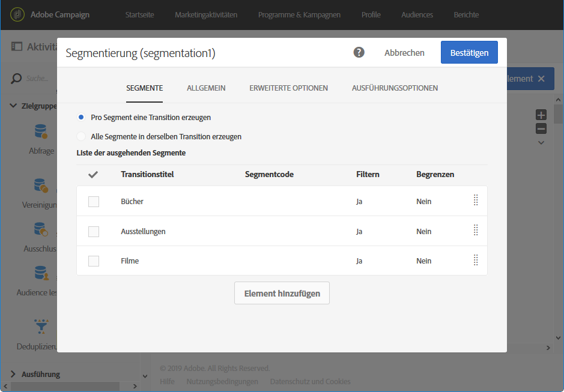The height and width of the screenshot is (392, 564).
Task: Open the Erweiterte Optionen tab
Action: click(288, 88)
